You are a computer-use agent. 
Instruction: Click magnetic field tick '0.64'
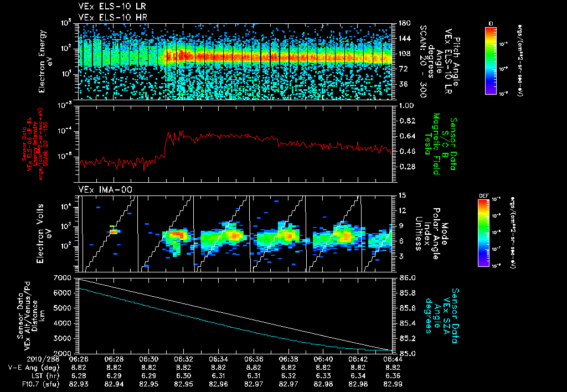pyautogui.click(x=408, y=136)
